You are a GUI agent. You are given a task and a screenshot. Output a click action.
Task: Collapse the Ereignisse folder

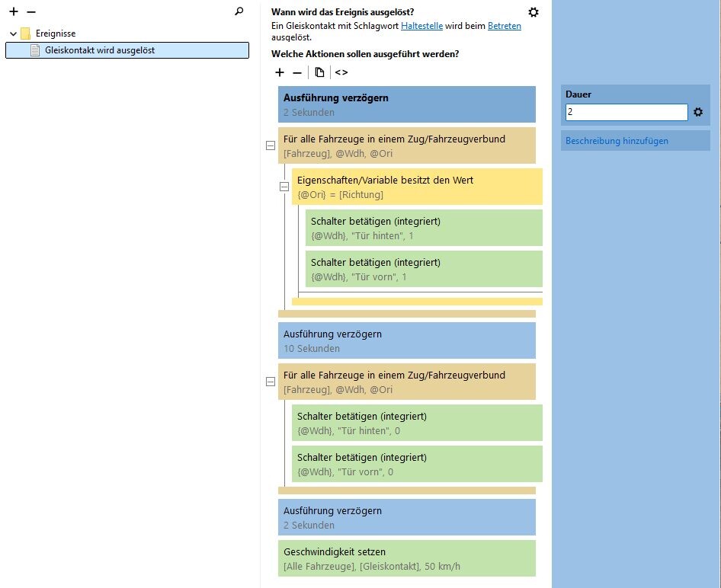pyautogui.click(x=13, y=34)
